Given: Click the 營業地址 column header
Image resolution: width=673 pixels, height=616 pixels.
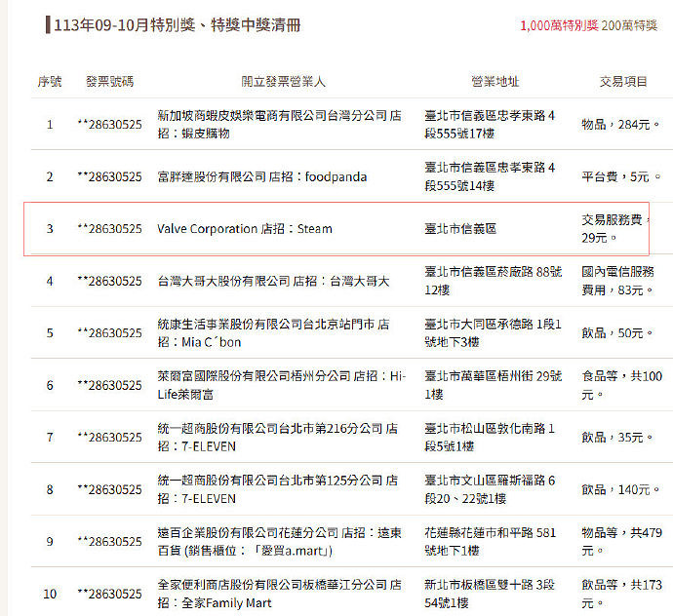Looking at the screenshot, I should point(495,82).
